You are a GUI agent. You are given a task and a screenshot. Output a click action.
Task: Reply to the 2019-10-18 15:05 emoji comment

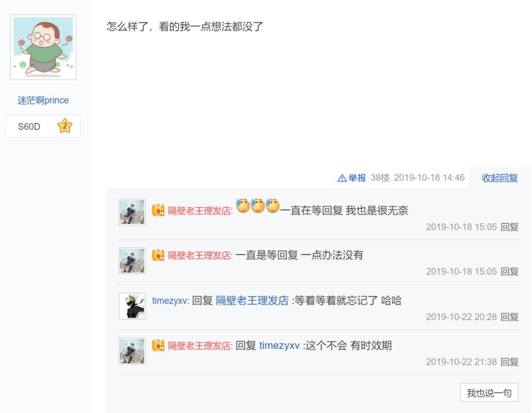[510, 227]
